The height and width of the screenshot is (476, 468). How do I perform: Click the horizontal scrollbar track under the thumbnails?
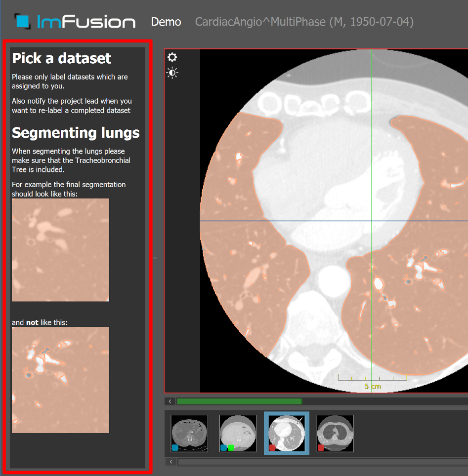323,462
